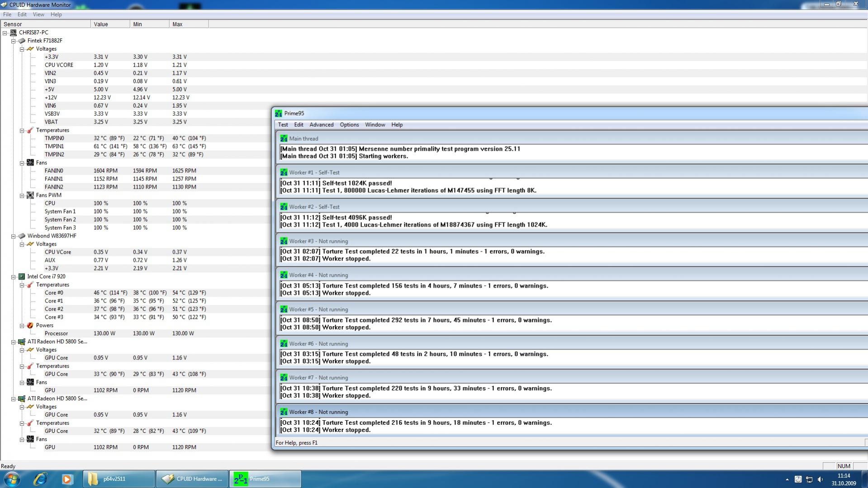868x488 pixels.
Task: Collapse the Fans PWM group
Action: (22, 195)
